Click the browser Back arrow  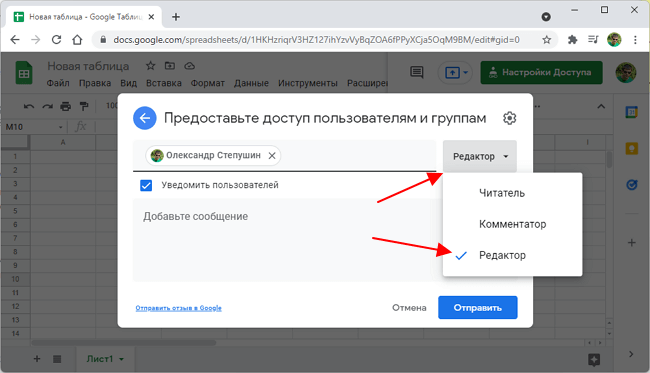(15, 40)
